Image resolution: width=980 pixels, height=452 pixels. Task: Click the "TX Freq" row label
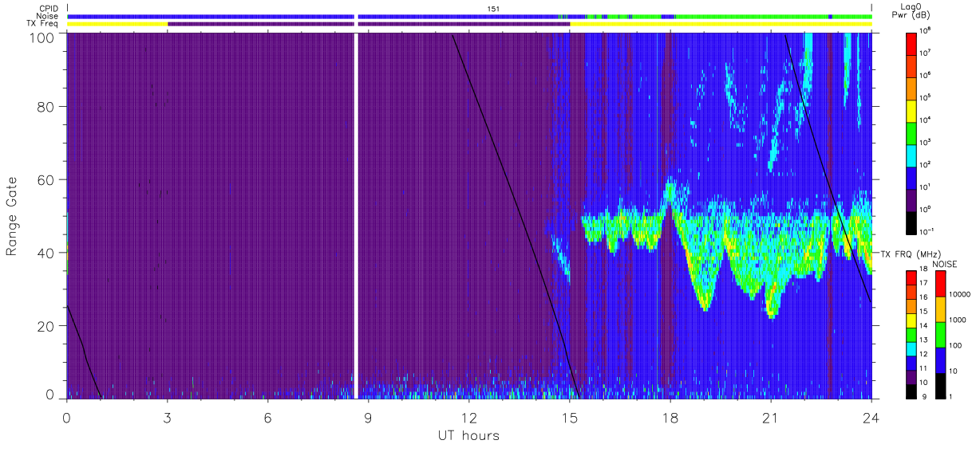click(43, 24)
